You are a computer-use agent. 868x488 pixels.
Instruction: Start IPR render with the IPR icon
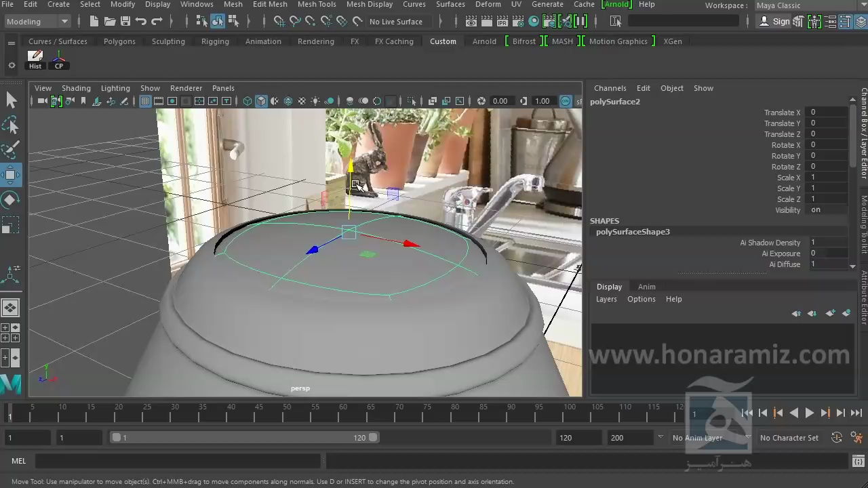click(x=502, y=22)
